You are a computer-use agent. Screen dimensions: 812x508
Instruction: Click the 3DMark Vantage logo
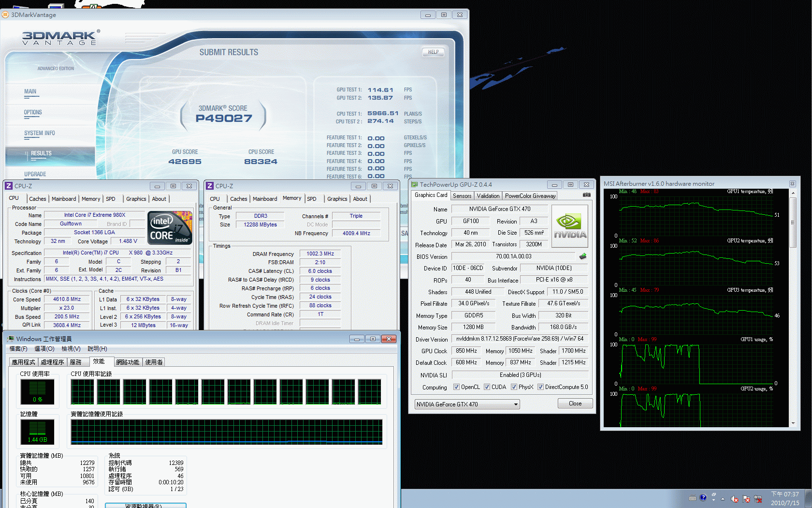click(60, 38)
